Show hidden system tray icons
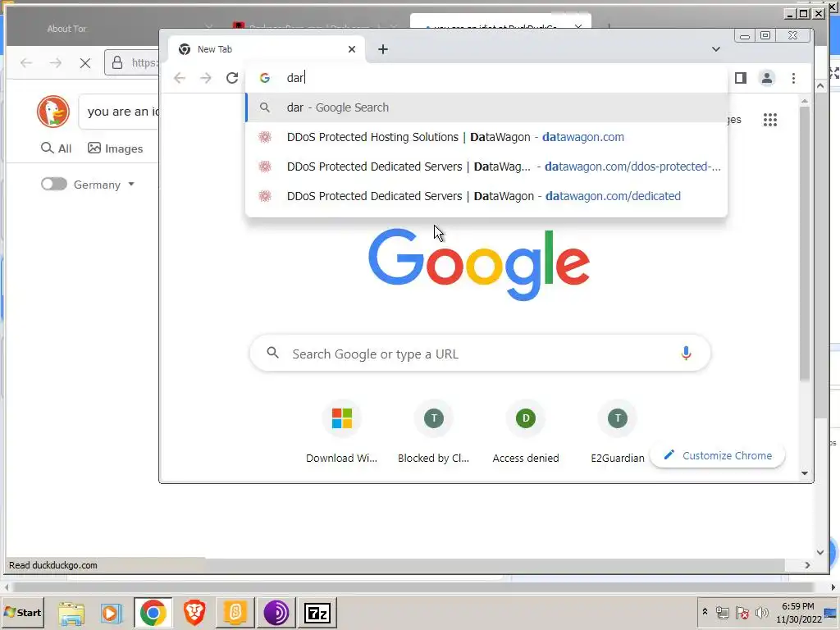Image resolution: width=840 pixels, height=630 pixels. click(705, 612)
